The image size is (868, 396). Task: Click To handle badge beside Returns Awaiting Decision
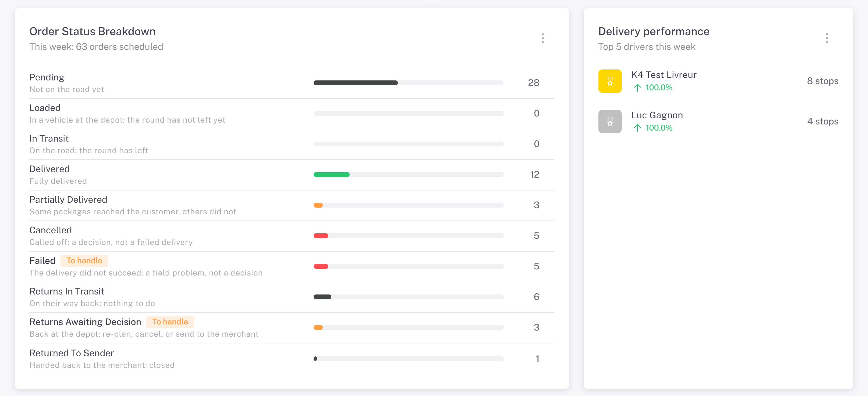coord(170,322)
